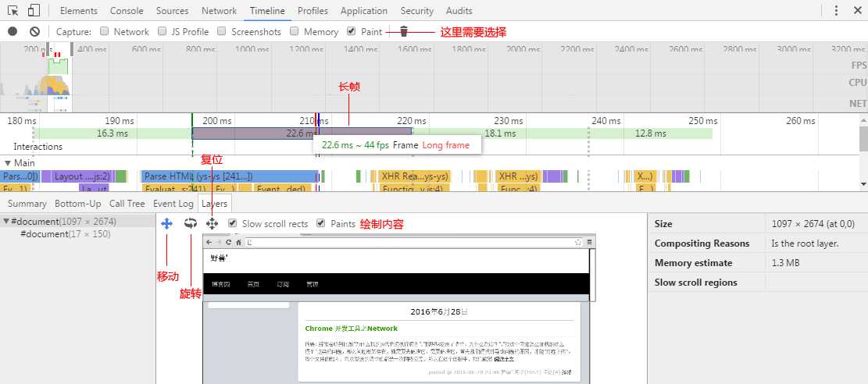Screen dimensions: 868x384
Task: Click the timeline overview selection window
Action: [x=59, y=77]
